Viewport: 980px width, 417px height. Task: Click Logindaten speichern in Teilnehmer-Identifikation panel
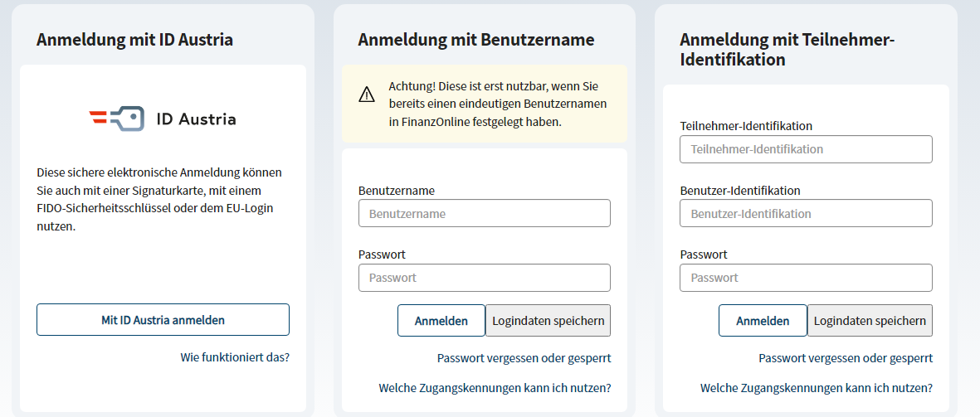[x=870, y=321]
